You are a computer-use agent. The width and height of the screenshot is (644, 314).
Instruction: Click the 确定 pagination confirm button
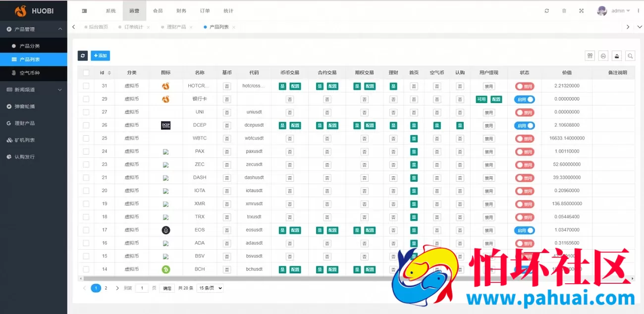coord(167,288)
